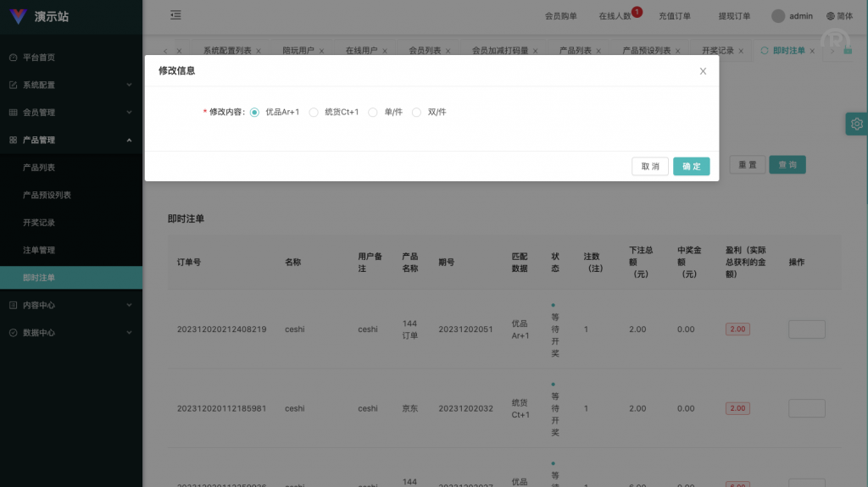Open the settings gear on right edge

click(x=856, y=124)
